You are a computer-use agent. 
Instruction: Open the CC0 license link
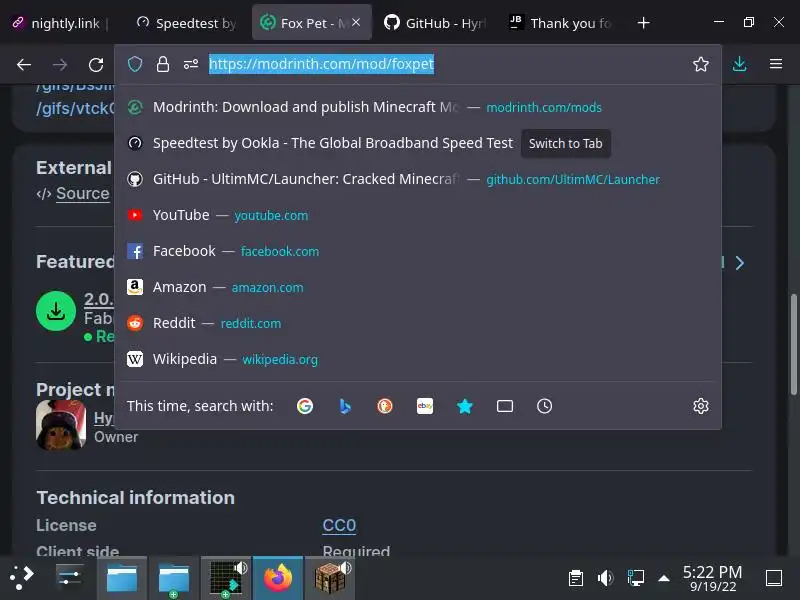[339, 525]
